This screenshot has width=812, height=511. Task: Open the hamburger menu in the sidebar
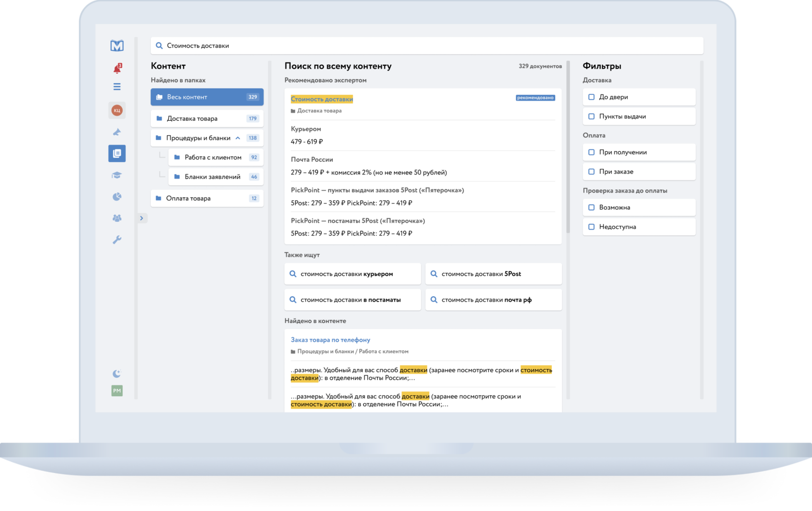tap(117, 87)
